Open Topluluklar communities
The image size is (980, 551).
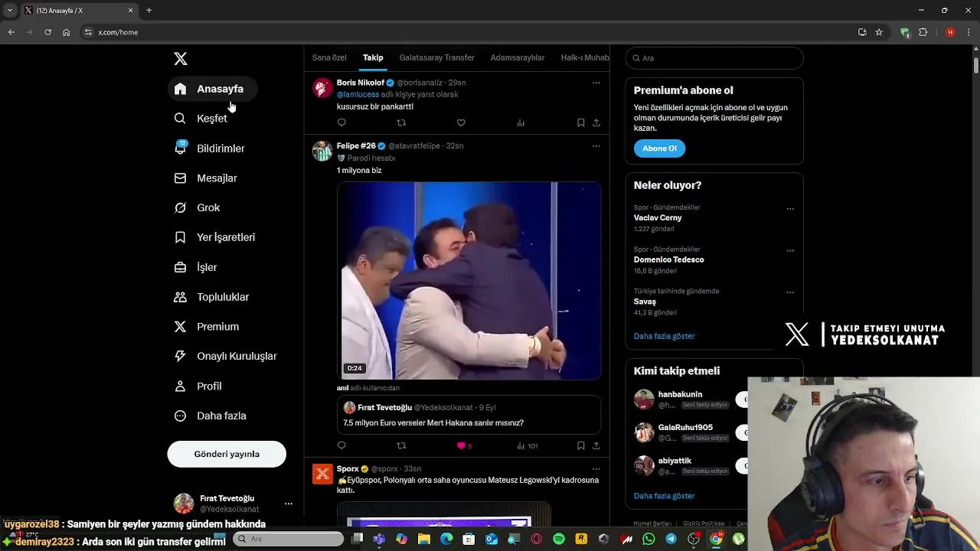click(x=212, y=297)
